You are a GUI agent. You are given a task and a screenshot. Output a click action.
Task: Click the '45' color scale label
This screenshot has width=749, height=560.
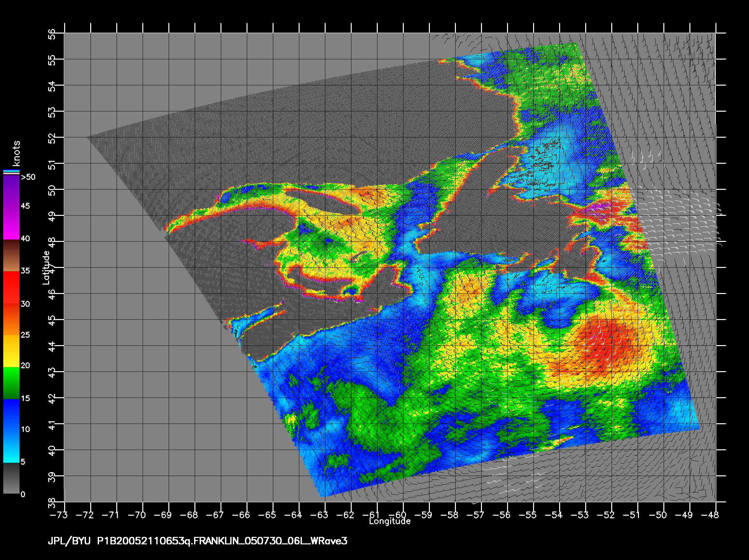[25, 206]
